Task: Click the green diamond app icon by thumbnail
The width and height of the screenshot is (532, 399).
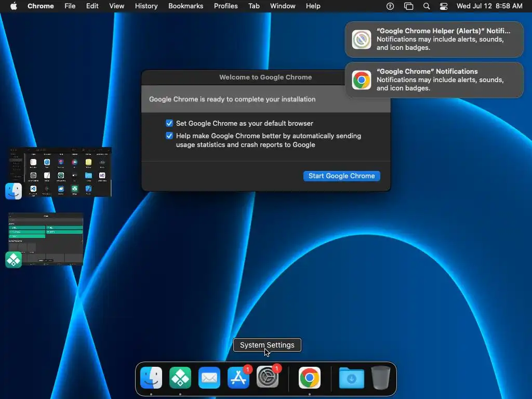Action: tap(14, 260)
